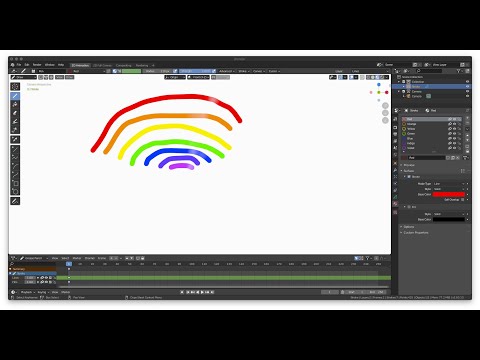Switch to the Compositing workspace tab

(x=124, y=65)
